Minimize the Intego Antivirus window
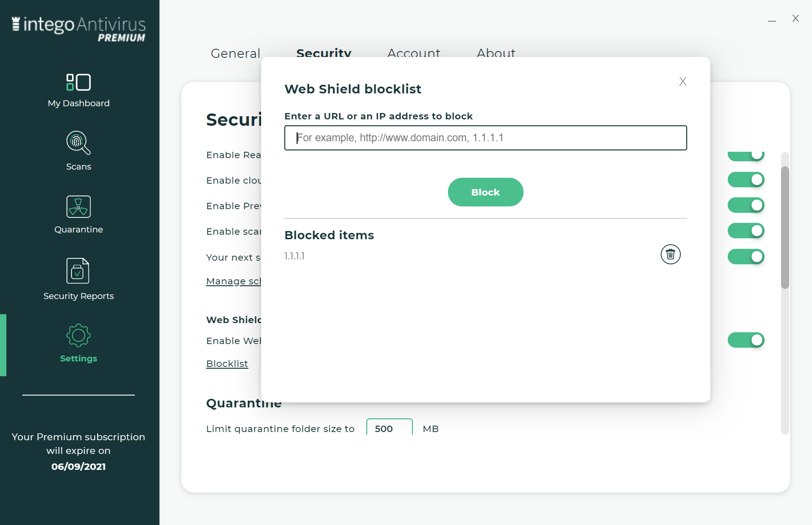Viewport: 812px width, 525px height. coord(771,21)
